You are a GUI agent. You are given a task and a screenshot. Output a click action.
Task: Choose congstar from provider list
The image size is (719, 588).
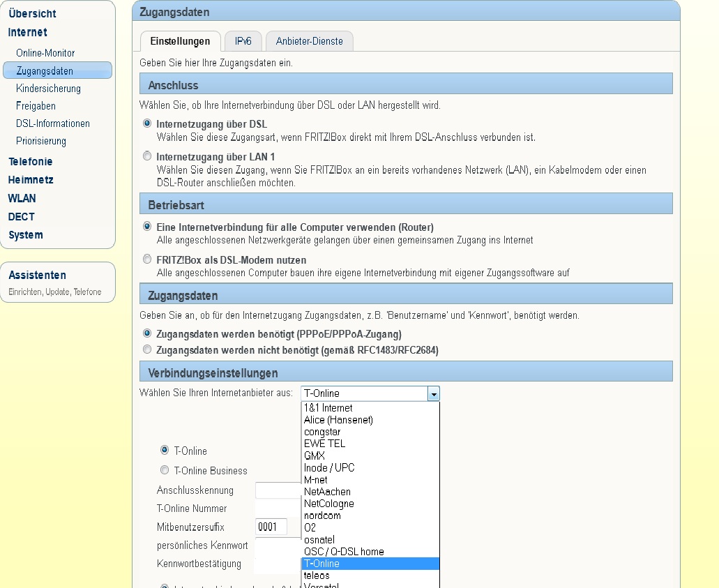[x=370, y=432]
